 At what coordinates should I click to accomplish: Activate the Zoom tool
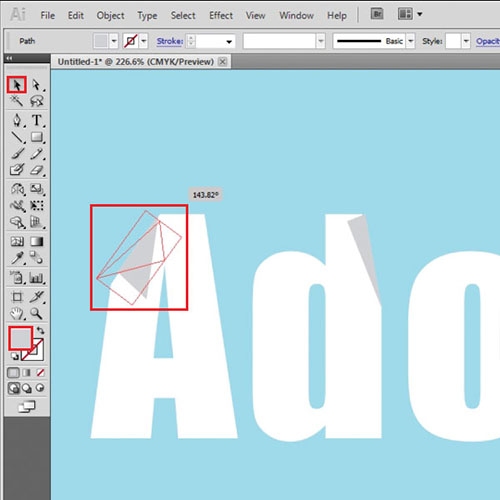pos(37,313)
